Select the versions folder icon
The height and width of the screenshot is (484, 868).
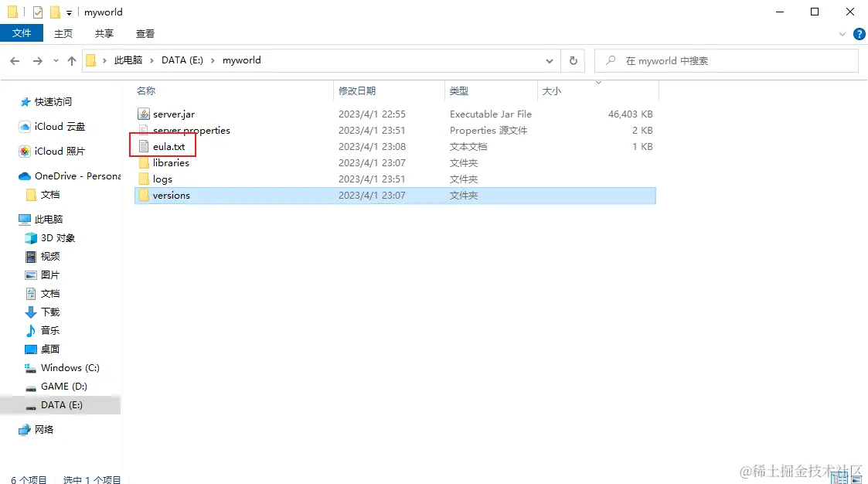click(x=144, y=196)
